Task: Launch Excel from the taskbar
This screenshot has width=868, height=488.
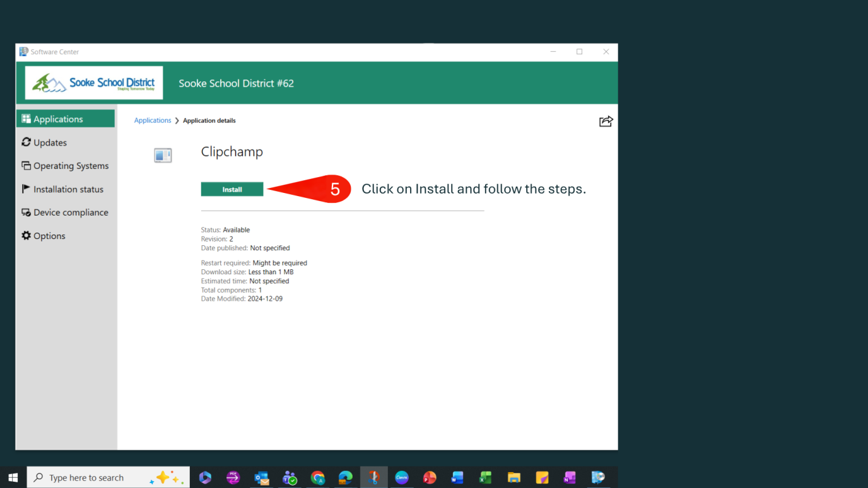Action: 485,477
